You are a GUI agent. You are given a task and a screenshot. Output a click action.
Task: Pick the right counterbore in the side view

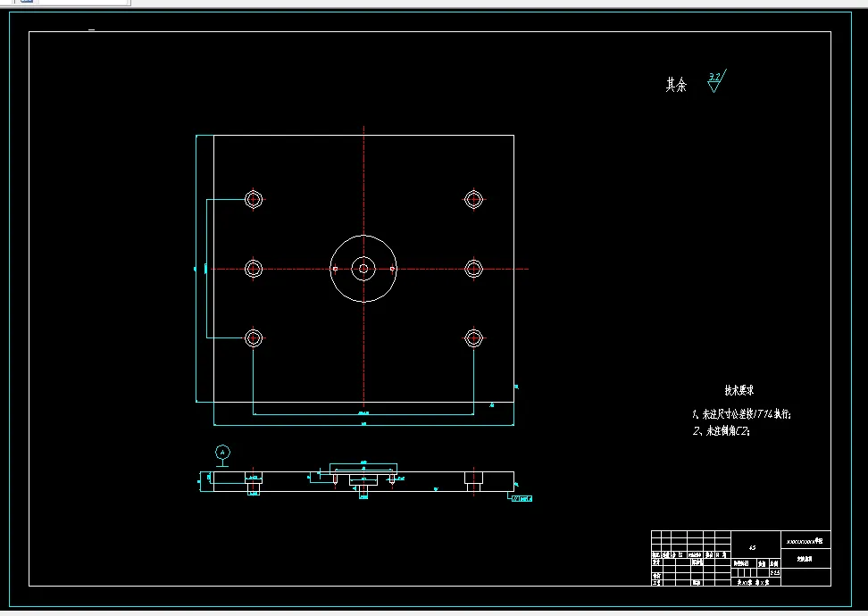click(x=474, y=481)
